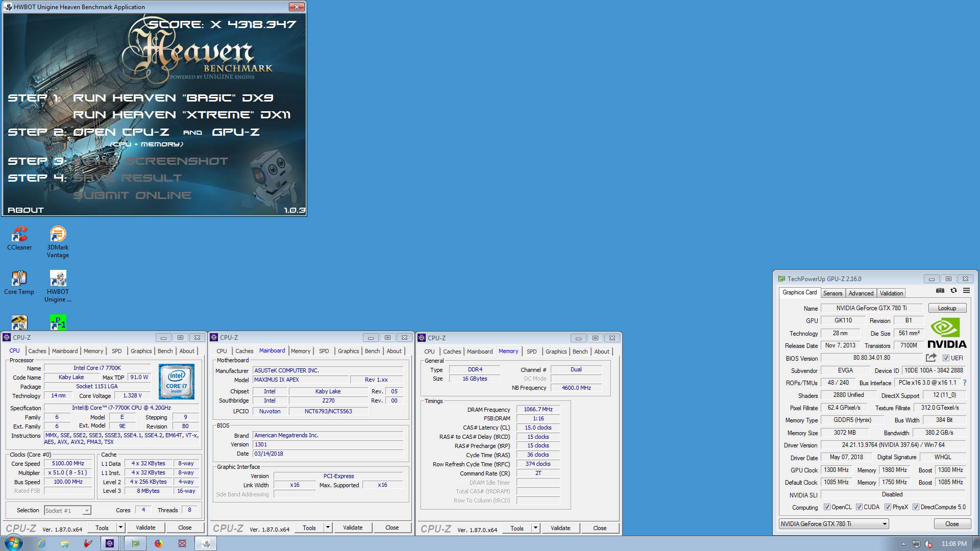980x551 pixels.
Task: Open the CCleaner desktop shortcut
Action: 19,238
